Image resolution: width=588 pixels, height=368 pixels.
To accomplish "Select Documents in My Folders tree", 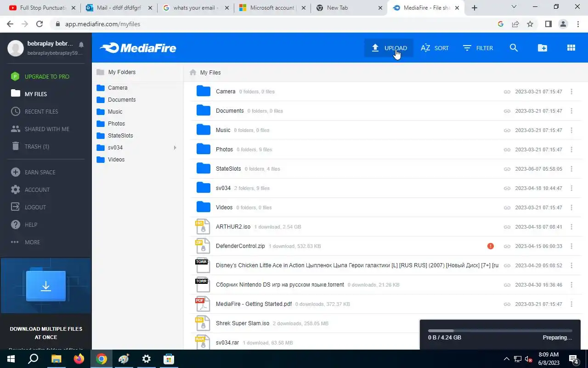I will [x=122, y=100].
